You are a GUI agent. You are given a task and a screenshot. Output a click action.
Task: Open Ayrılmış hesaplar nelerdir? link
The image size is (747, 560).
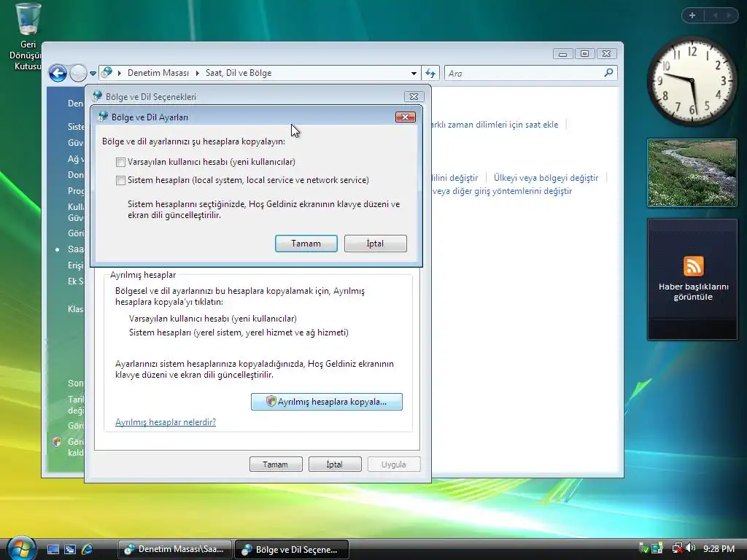[166, 422]
